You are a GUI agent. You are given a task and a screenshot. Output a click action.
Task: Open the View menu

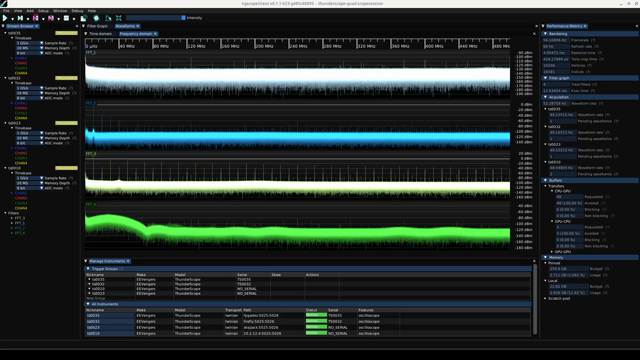click(x=18, y=11)
